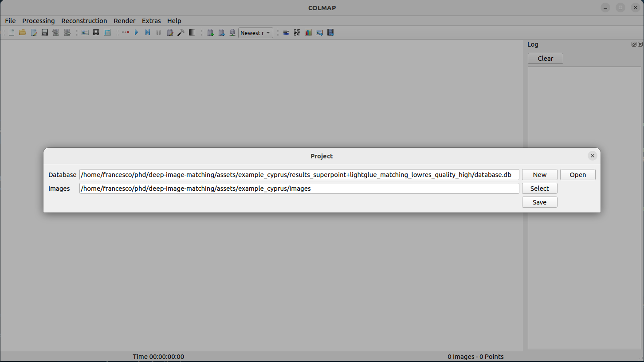Click the Images path input field
The width and height of the screenshot is (644, 362).
299,189
